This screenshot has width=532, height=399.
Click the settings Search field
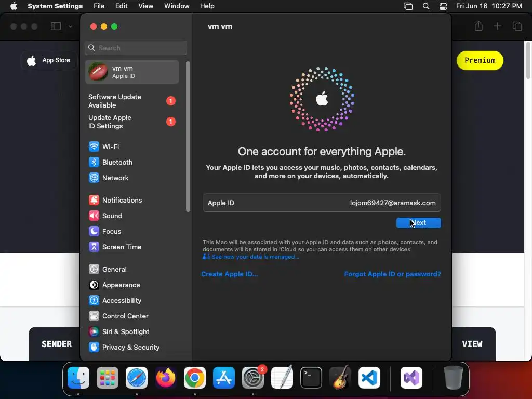click(136, 48)
